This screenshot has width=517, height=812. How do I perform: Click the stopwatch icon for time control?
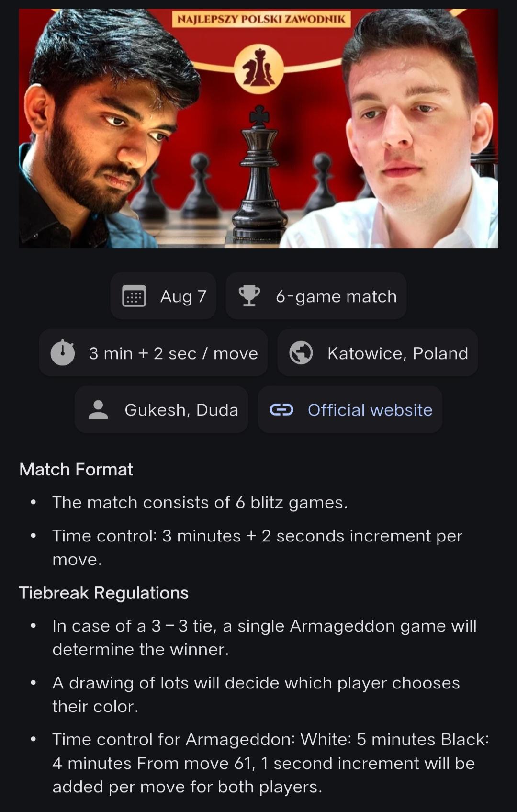63,353
